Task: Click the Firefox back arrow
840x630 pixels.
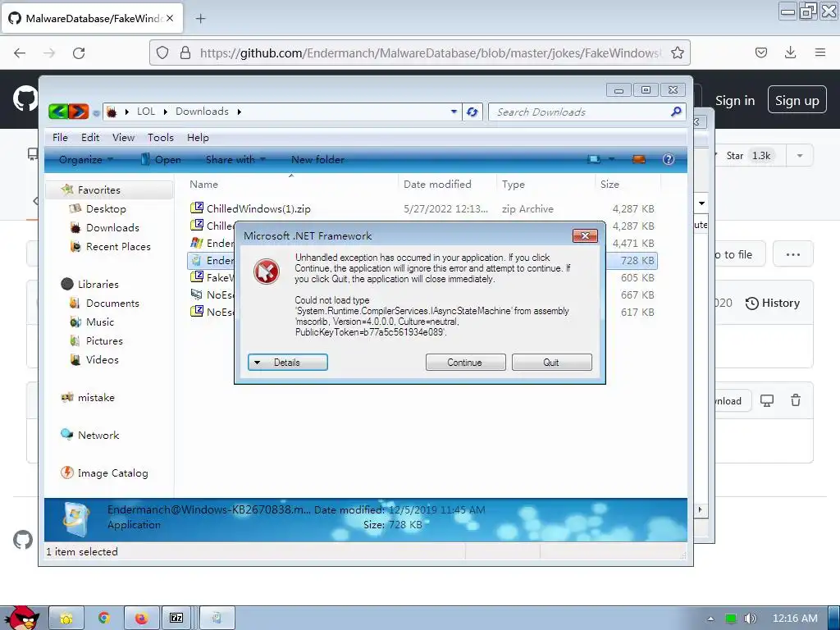Action: (20, 52)
